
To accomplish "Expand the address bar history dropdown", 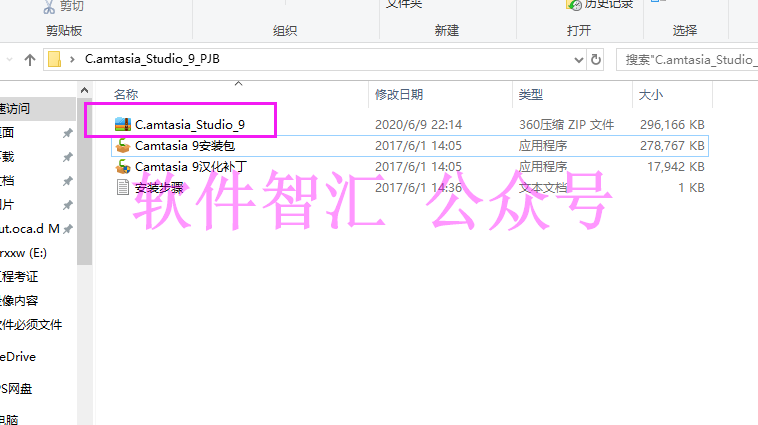I will (579, 60).
